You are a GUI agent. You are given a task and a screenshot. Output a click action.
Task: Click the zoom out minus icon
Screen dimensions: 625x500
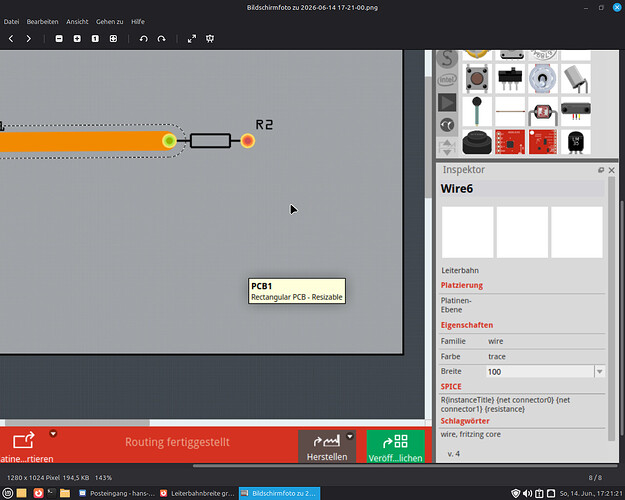59,39
